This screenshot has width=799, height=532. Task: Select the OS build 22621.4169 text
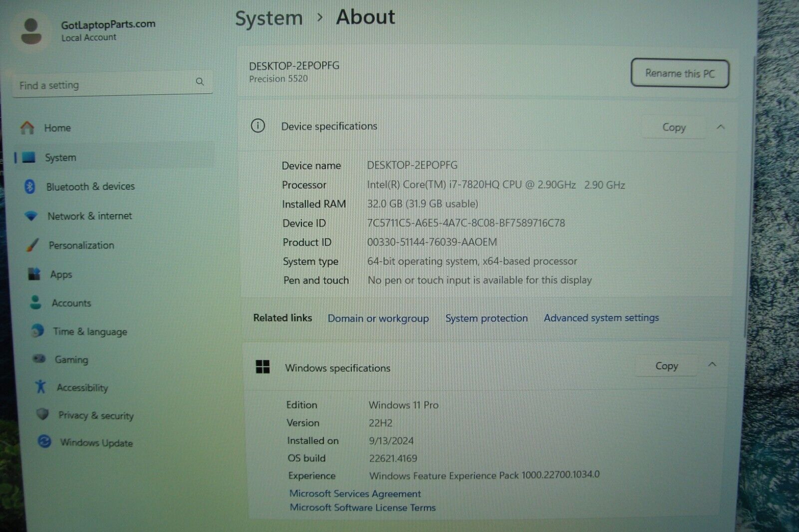pyautogui.click(x=393, y=458)
